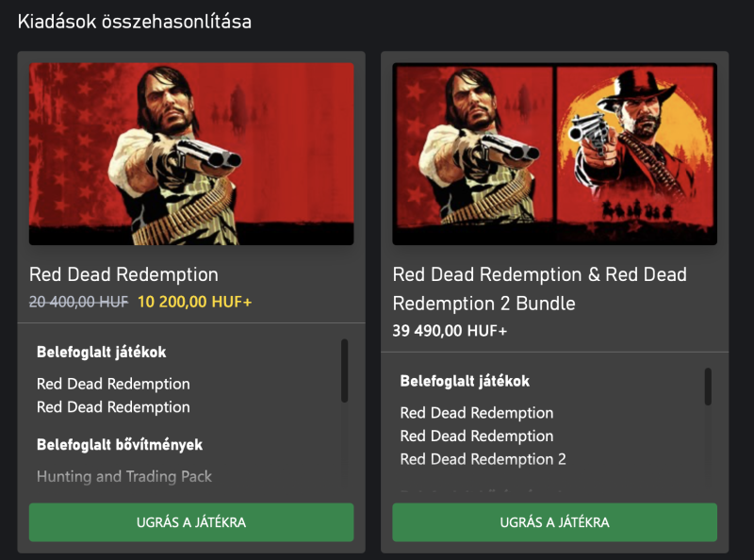
Task: Pick first included game in the bundle list
Action: [x=476, y=413]
